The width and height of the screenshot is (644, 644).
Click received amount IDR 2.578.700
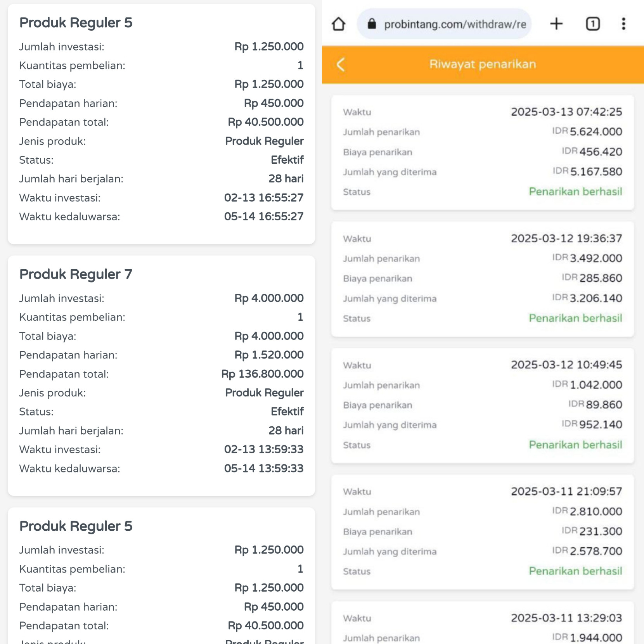tap(587, 551)
